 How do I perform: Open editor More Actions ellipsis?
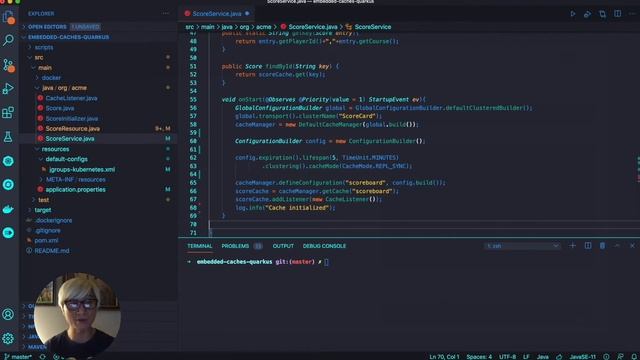(632, 14)
